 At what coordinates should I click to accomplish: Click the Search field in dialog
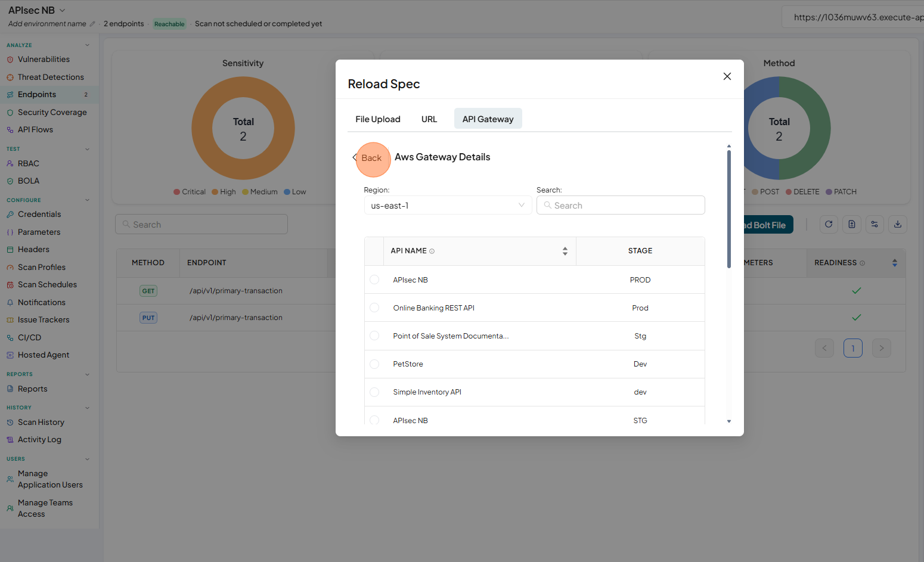point(621,205)
